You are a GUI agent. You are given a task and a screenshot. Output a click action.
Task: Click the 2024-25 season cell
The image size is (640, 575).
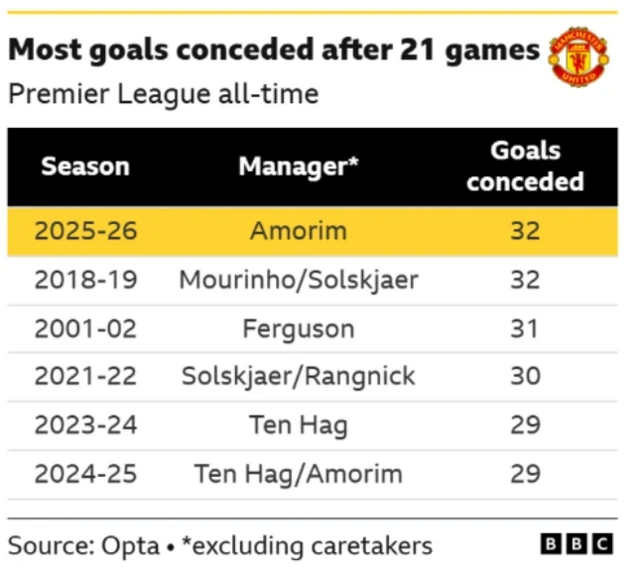pos(85,473)
